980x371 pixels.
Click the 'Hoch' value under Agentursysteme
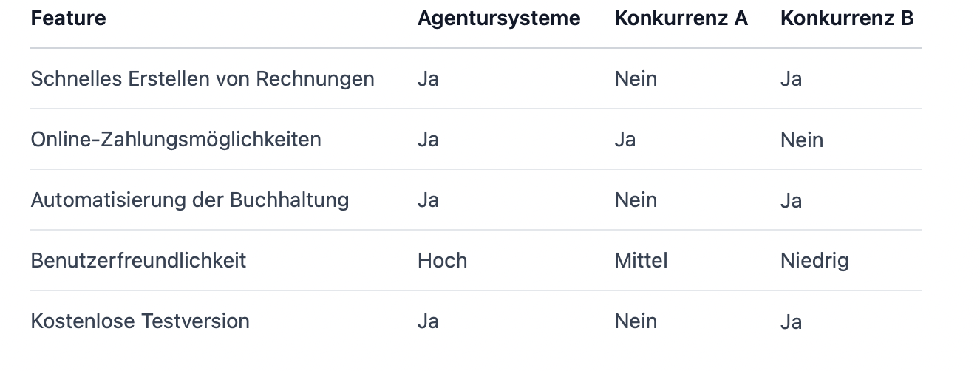tap(442, 261)
